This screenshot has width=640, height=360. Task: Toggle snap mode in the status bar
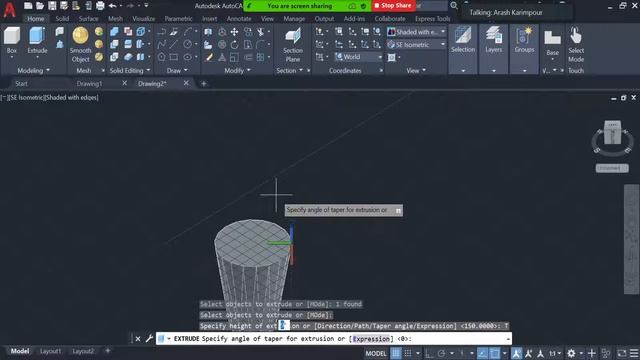click(x=408, y=353)
